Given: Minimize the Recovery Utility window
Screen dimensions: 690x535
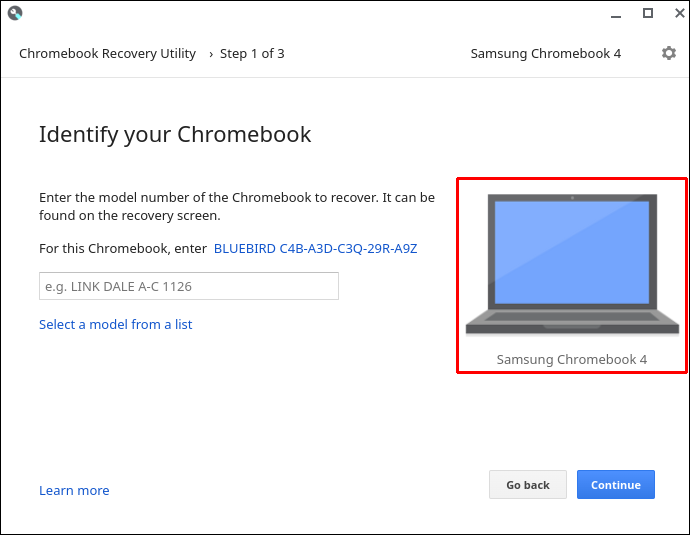Looking at the screenshot, I should tap(616, 15).
